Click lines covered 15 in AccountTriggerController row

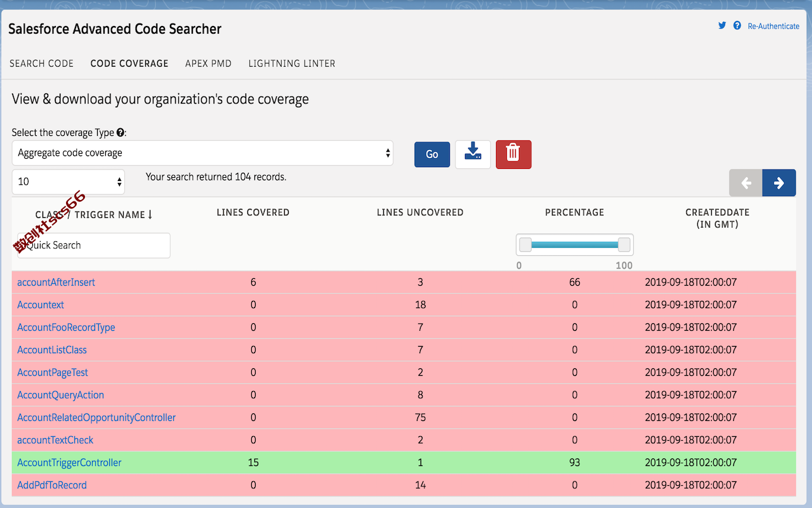253,463
